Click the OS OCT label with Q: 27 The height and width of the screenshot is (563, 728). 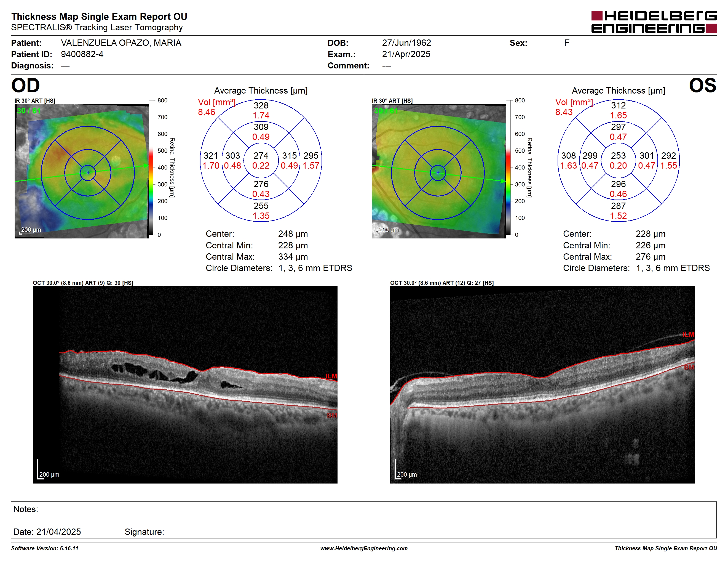(x=442, y=283)
